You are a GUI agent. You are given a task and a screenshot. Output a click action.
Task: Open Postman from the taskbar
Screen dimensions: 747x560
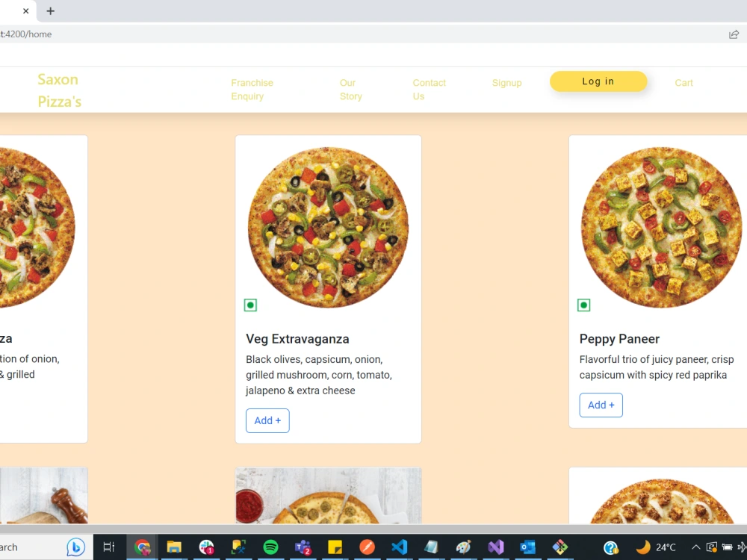(x=367, y=547)
